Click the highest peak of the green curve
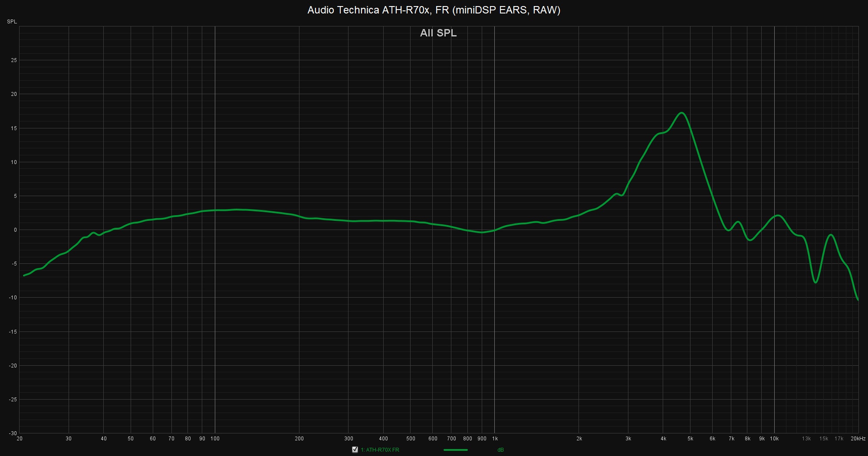 point(682,113)
